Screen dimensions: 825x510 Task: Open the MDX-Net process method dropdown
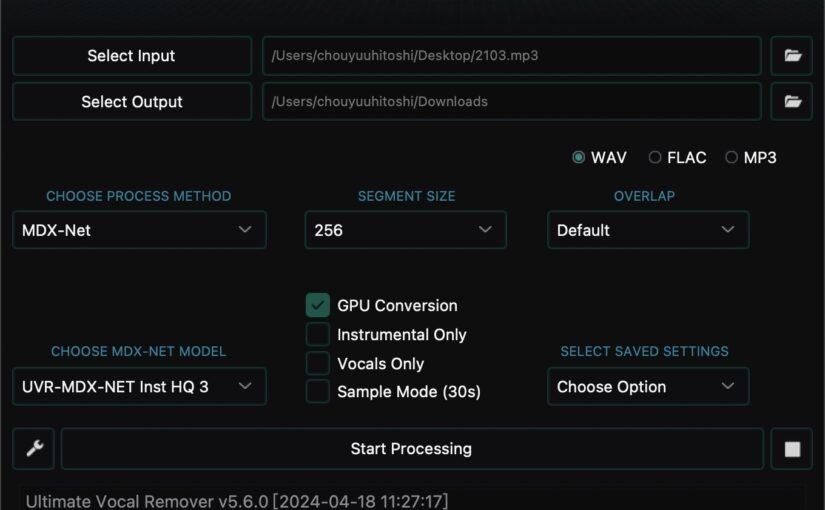click(x=139, y=230)
